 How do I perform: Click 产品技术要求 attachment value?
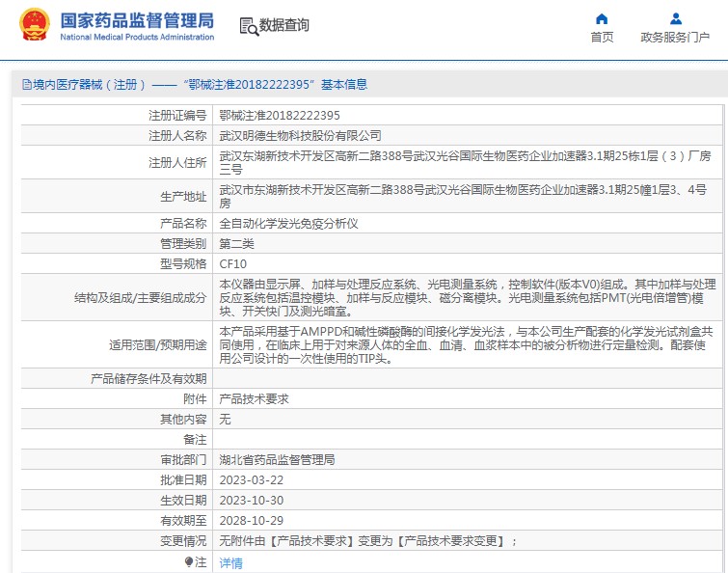254,399
